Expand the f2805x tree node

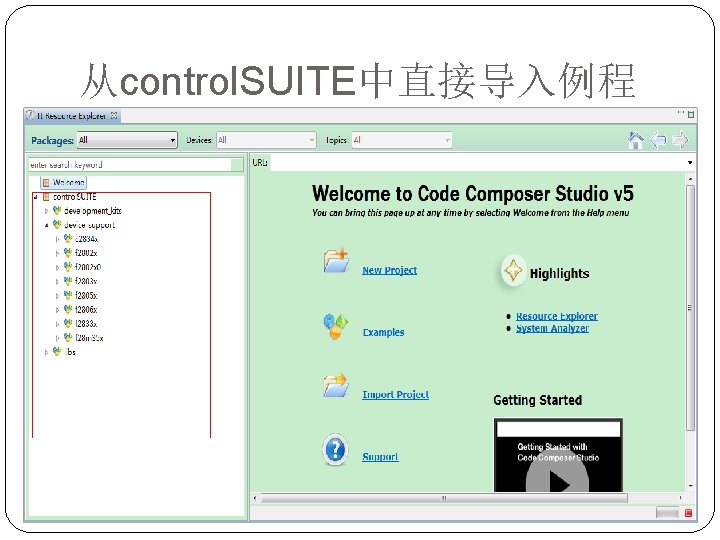coord(57,296)
